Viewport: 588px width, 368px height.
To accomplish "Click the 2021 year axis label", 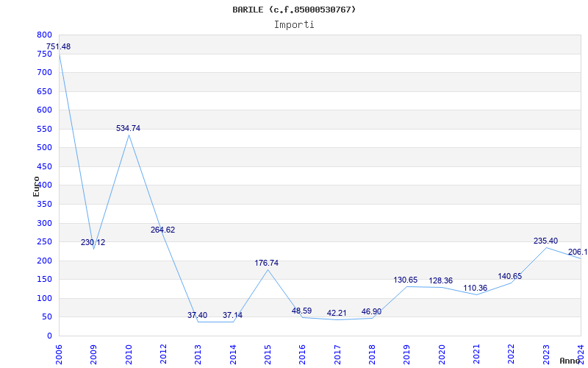I will pyautogui.click(x=476, y=355).
